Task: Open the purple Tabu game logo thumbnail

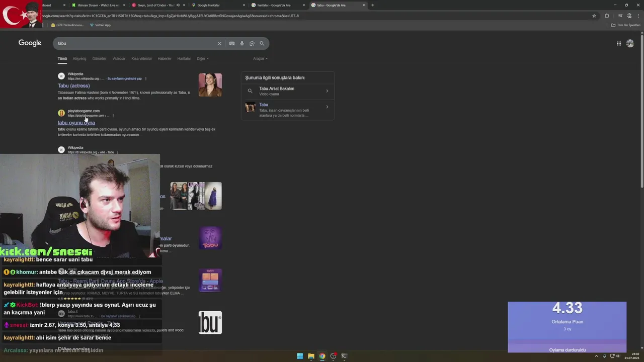Action: click(x=210, y=238)
